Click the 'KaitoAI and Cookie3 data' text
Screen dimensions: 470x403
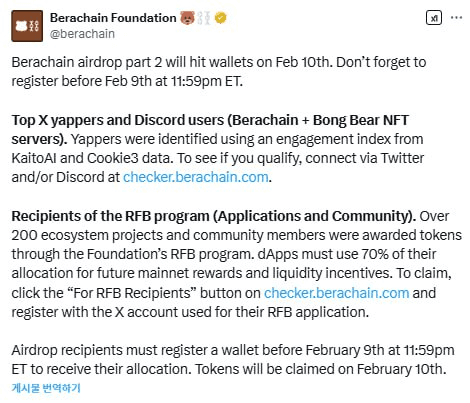click(92, 158)
